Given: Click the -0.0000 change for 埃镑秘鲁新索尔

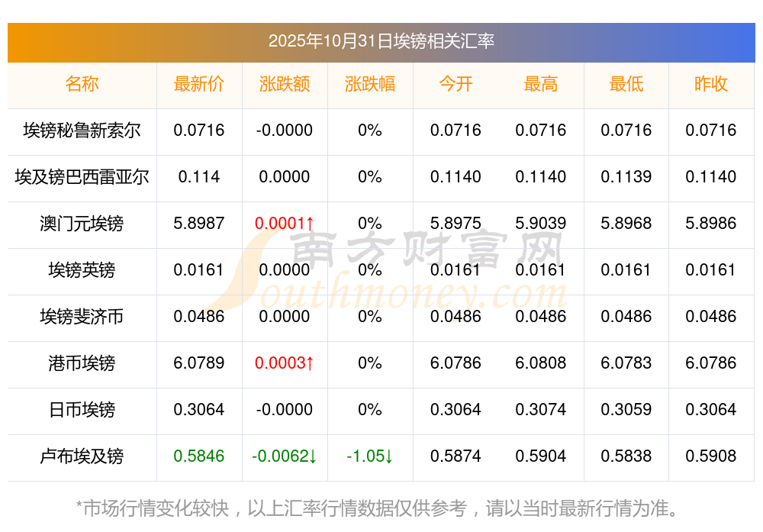Looking at the screenshot, I should [x=284, y=130].
